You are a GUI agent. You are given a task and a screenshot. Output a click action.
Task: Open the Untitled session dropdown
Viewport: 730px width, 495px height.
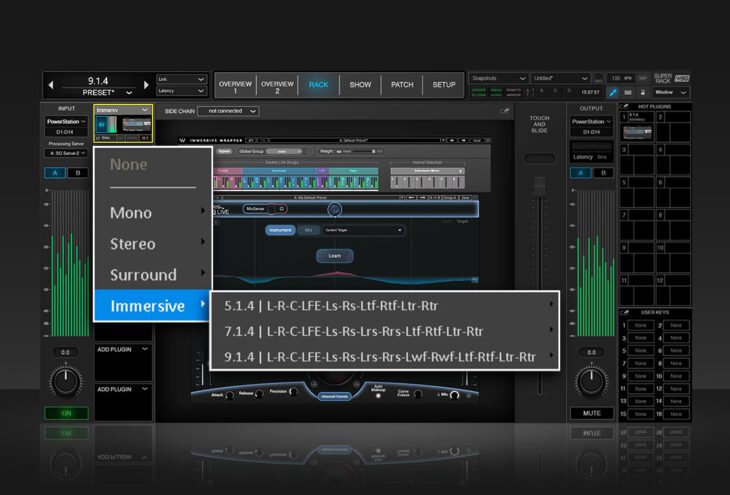tap(560, 78)
